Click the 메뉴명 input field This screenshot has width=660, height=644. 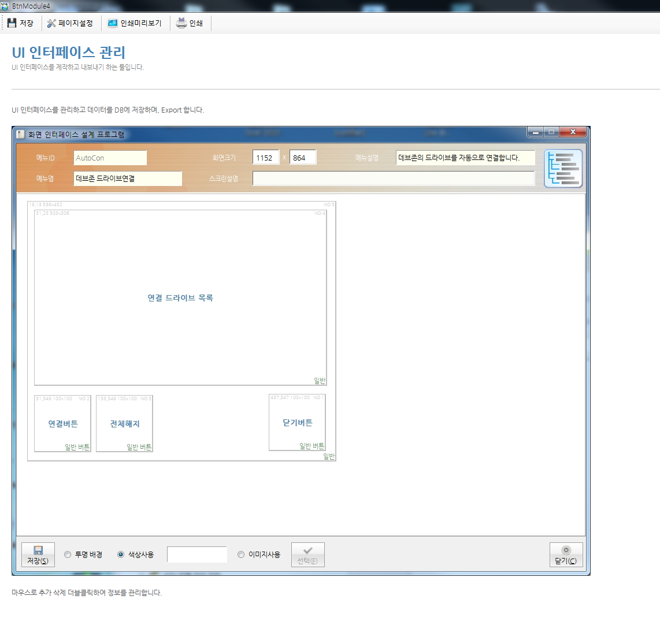click(x=128, y=178)
